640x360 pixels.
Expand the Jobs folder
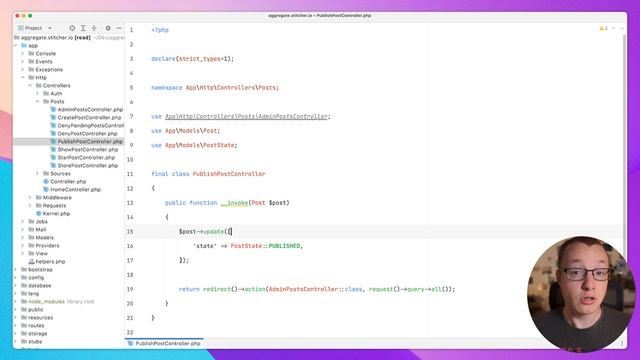click(23, 222)
